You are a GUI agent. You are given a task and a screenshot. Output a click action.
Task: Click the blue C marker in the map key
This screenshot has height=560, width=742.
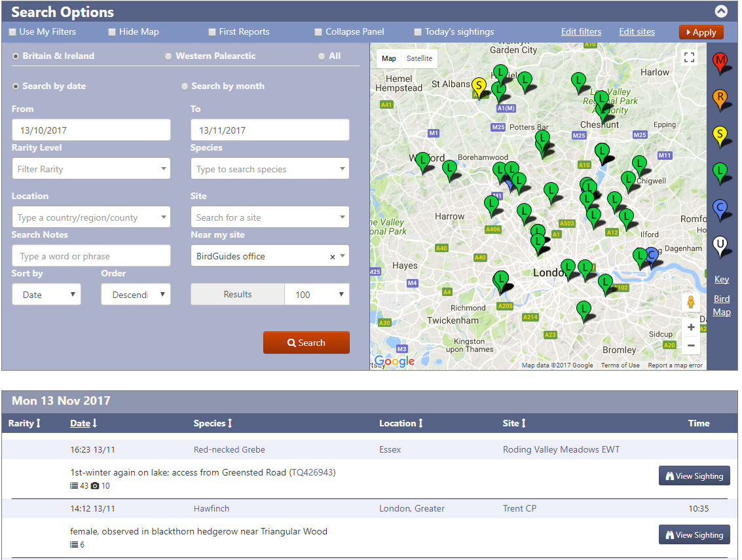720,210
